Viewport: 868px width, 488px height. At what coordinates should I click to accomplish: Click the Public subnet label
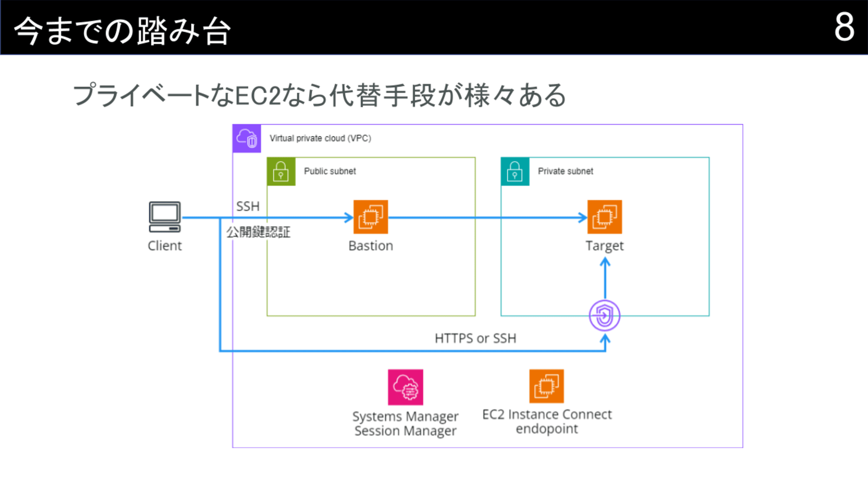(x=330, y=171)
